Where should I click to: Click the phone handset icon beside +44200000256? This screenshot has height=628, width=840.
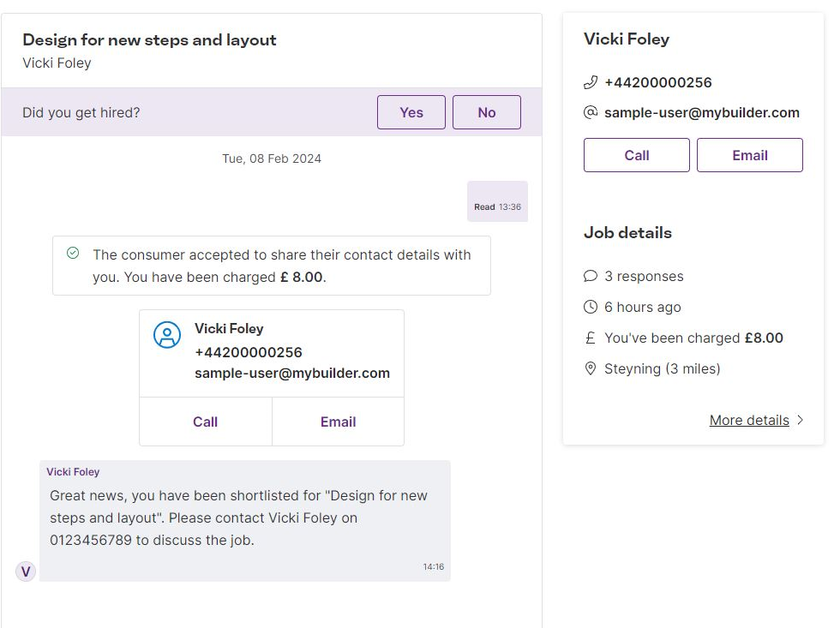pos(590,82)
